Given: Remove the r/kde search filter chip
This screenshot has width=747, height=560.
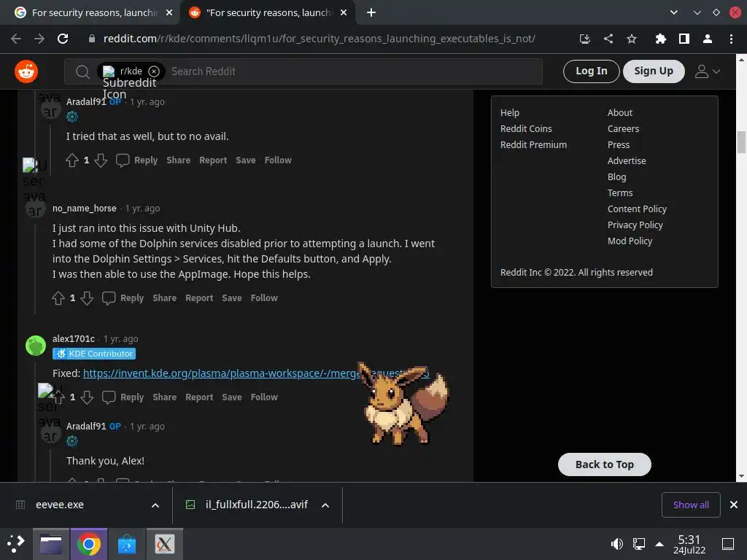Looking at the screenshot, I should point(154,71).
